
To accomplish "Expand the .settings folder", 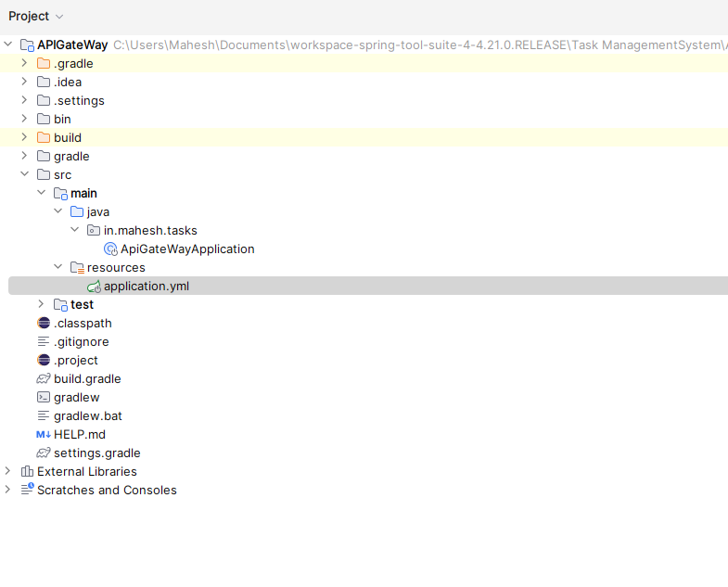I will click(25, 100).
